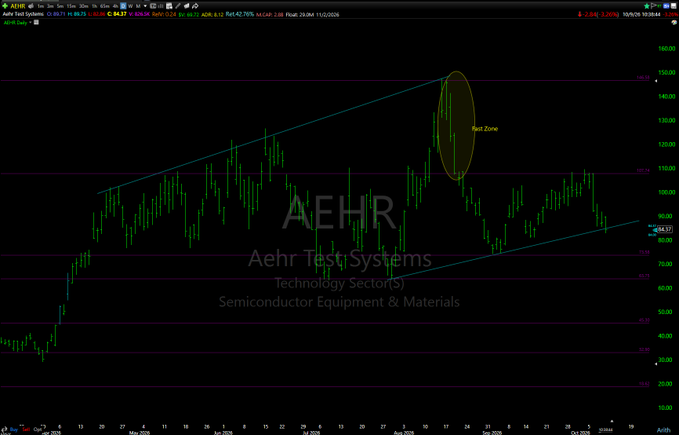Click the May 2026 date axis label
Screen dimensions: 679x435
[139, 432]
